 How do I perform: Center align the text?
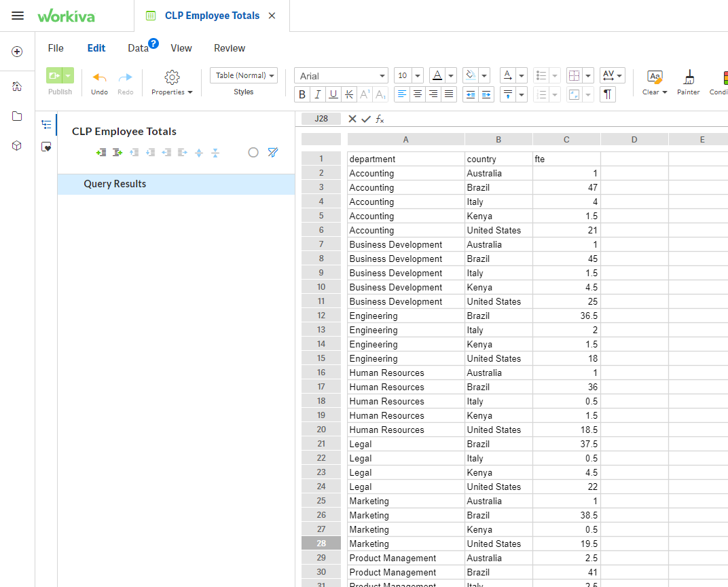coord(418,94)
